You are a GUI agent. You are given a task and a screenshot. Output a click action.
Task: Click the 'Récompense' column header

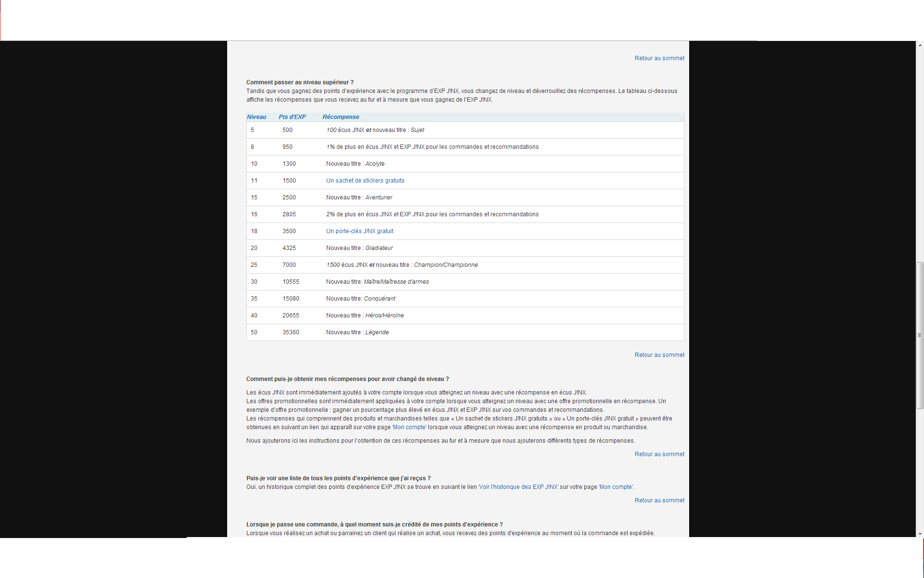pyautogui.click(x=341, y=117)
